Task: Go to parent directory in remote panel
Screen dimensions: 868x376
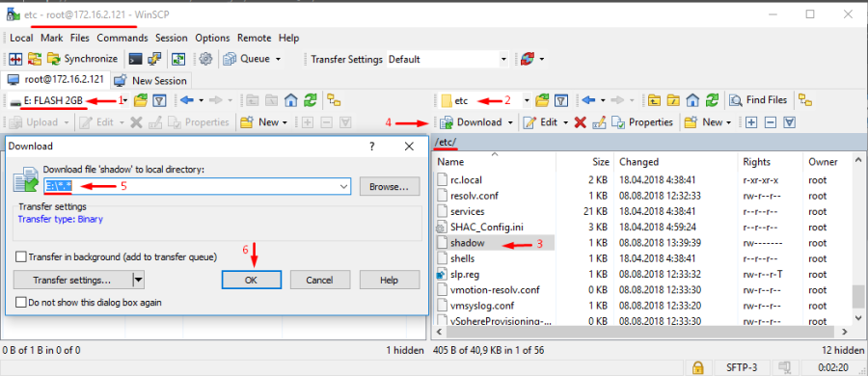Action: [x=654, y=100]
